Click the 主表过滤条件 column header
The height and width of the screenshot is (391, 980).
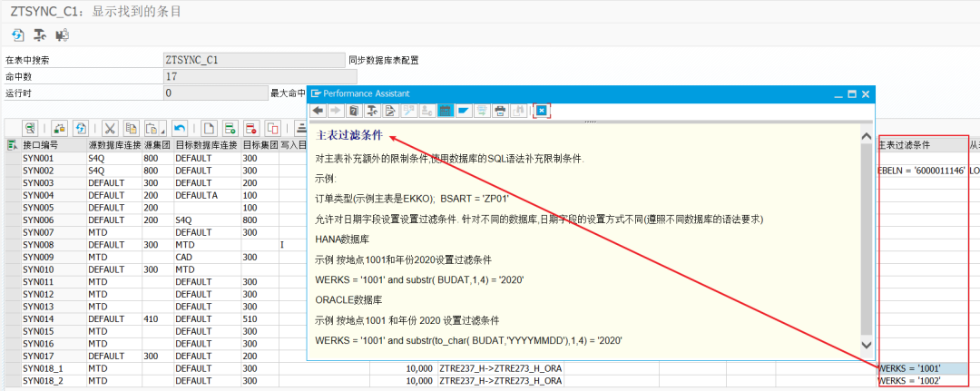coord(921,145)
